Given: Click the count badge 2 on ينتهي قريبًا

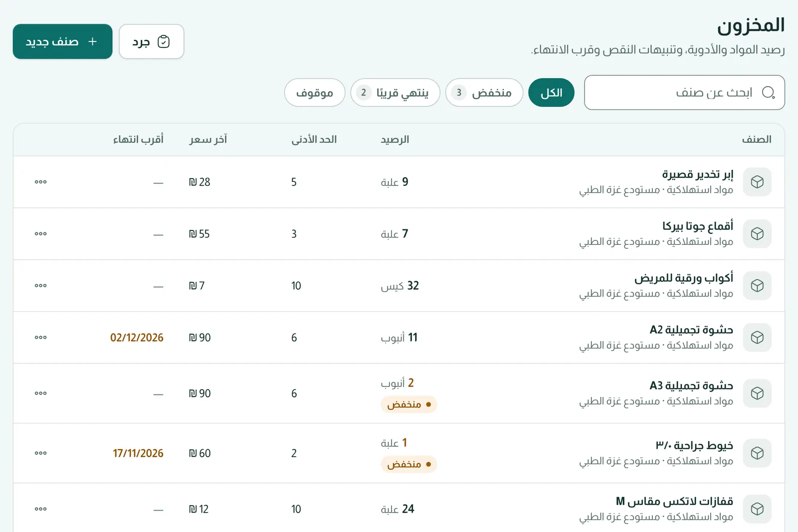Looking at the screenshot, I should coord(364,92).
